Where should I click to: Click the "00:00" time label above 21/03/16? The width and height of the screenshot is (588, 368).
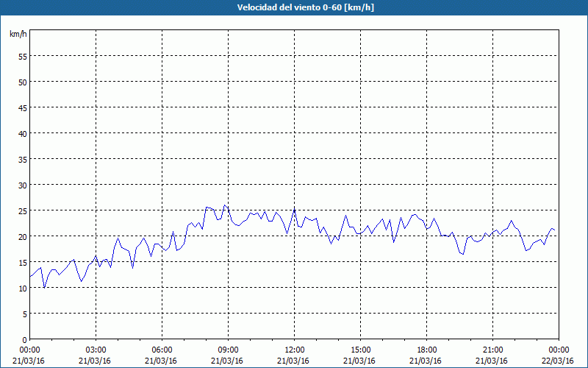(28, 351)
